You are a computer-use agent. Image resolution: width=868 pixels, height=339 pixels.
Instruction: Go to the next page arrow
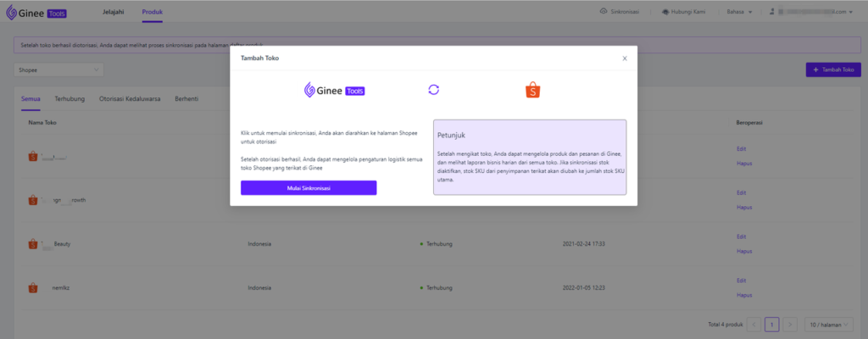[791, 325]
